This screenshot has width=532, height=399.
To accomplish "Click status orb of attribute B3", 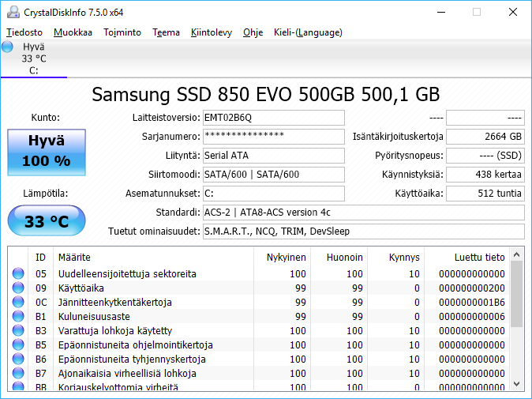I will point(18,330).
